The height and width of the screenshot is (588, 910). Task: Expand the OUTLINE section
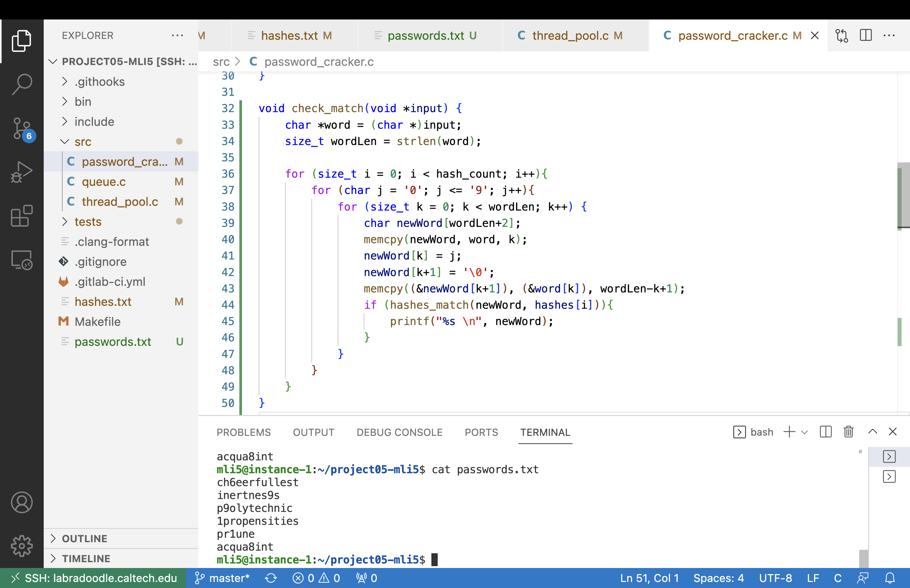click(85, 538)
